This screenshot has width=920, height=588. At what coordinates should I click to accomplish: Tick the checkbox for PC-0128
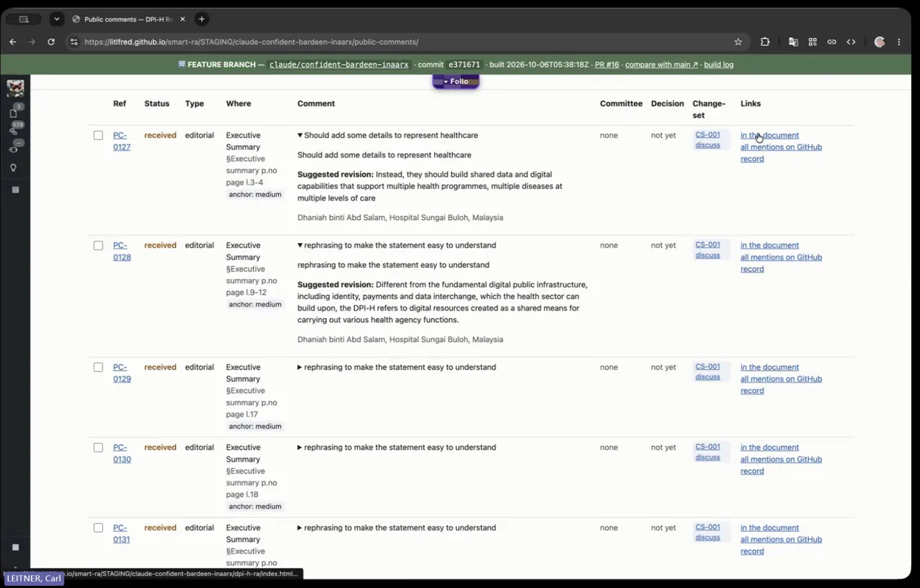click(98, 245)
